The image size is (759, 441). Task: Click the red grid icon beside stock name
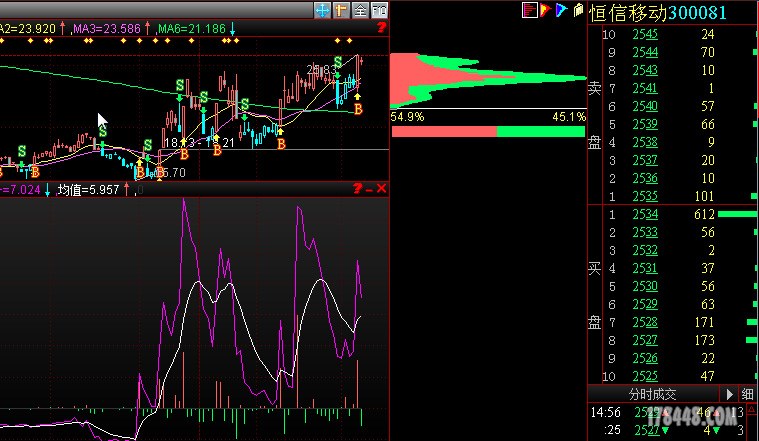coord(529,10)
